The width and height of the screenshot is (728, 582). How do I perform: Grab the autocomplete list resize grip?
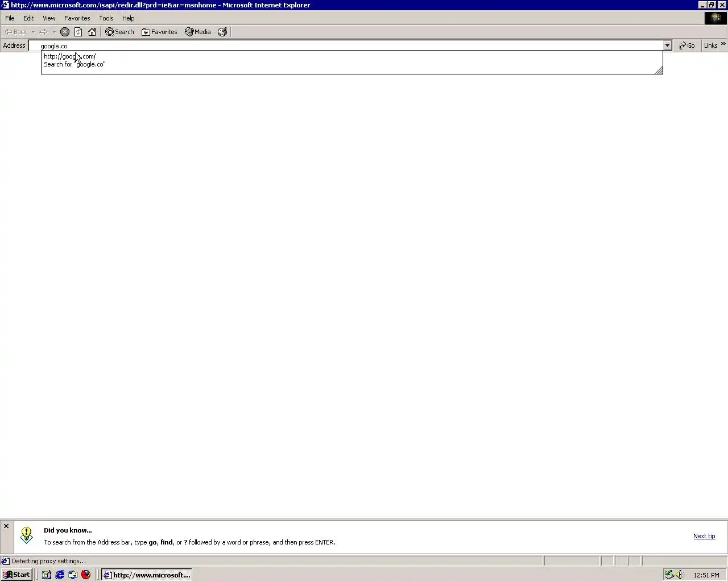[659, 70]
